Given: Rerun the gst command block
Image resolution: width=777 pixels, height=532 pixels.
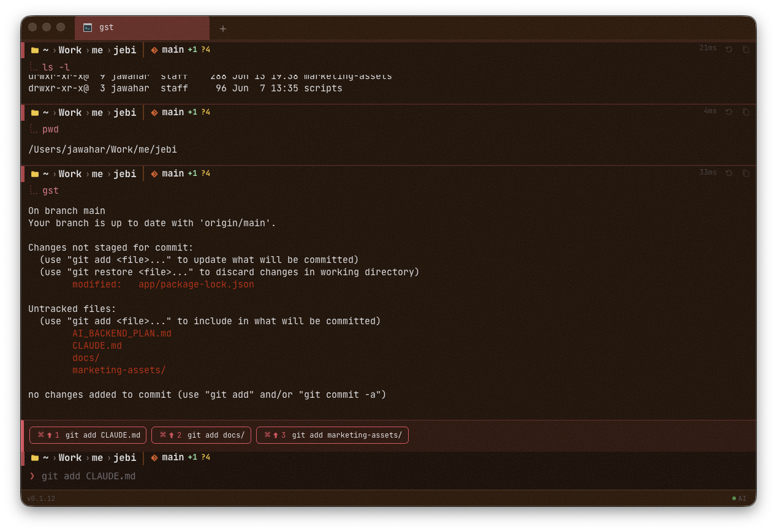Looking at the screenshot, I should (x=729, y=173).
